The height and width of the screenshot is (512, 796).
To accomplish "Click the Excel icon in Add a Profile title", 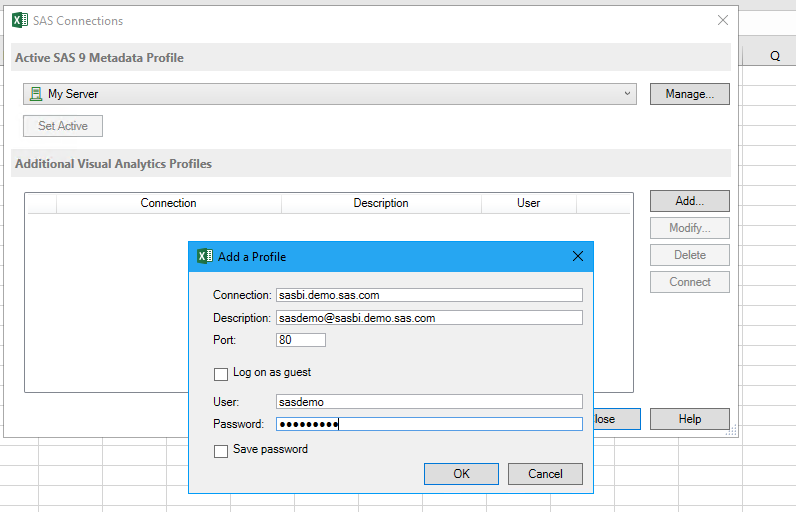I will pyautogui.click(x=205, y=256).
